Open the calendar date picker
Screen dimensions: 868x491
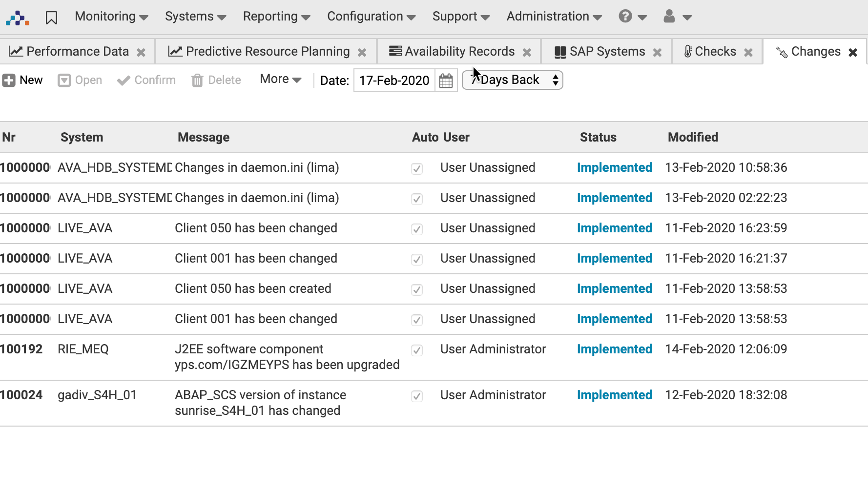coord(446,81)
